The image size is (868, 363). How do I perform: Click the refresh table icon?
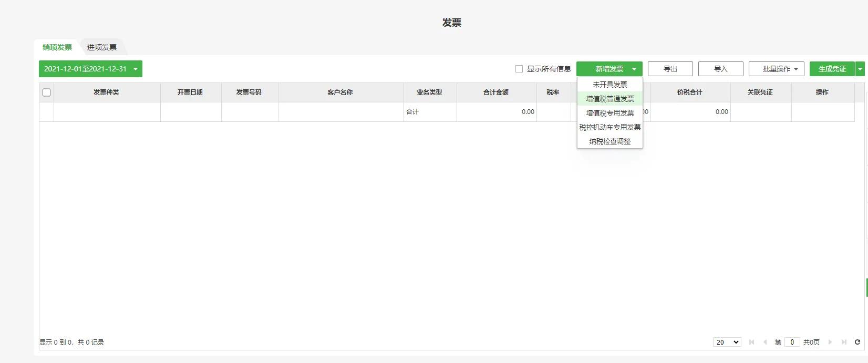coord(857,342)
